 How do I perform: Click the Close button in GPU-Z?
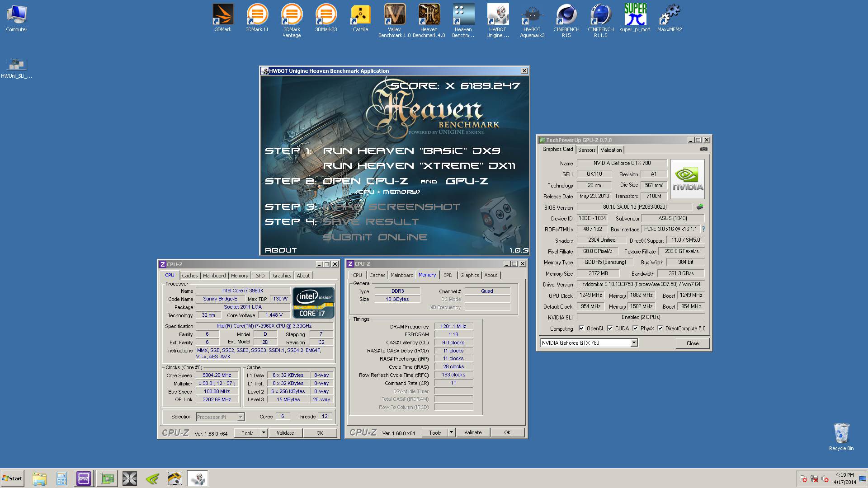click(693, 343)
